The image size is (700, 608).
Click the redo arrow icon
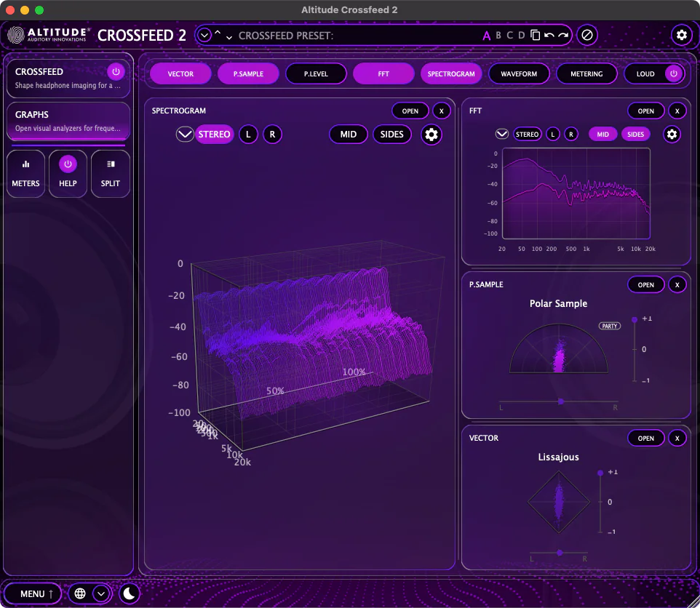563,35
